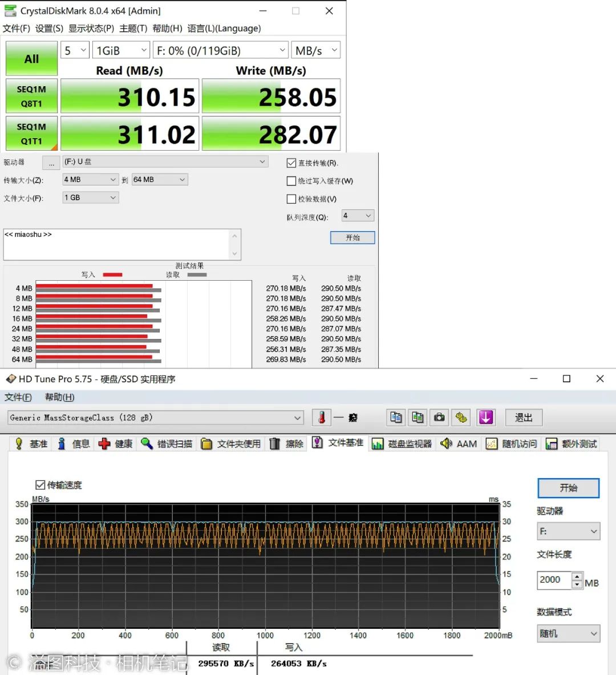Click the red 写入 legend color swatch
616x675 pixels.
pos(113,274)
